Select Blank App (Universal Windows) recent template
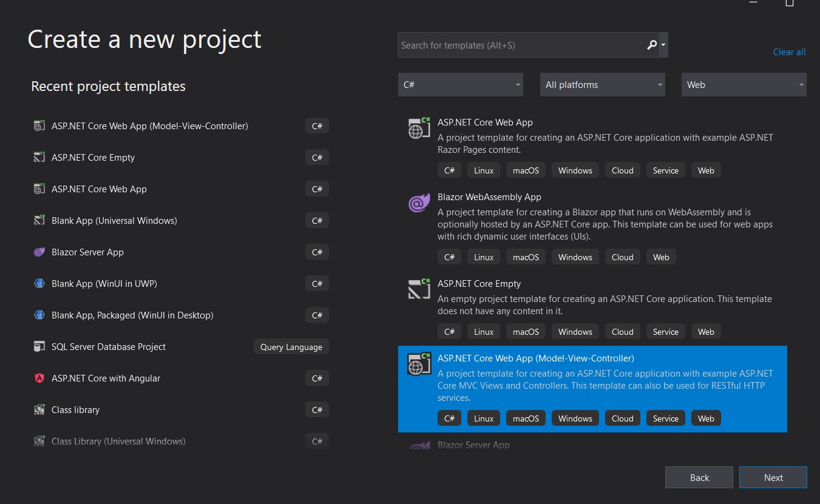Viewport: 820px width, 504px height. 181,221
